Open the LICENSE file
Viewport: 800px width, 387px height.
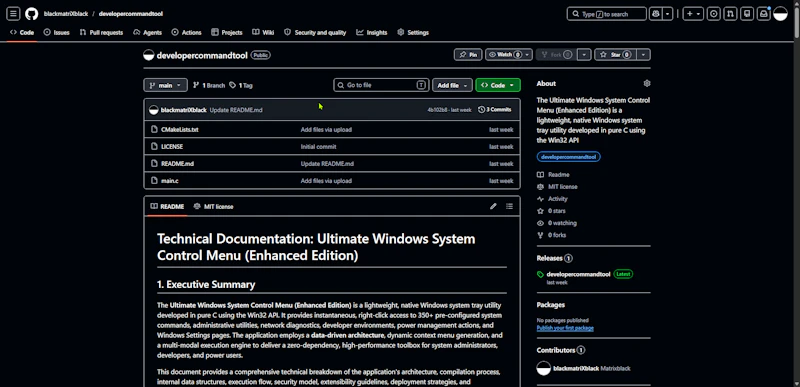172,147
